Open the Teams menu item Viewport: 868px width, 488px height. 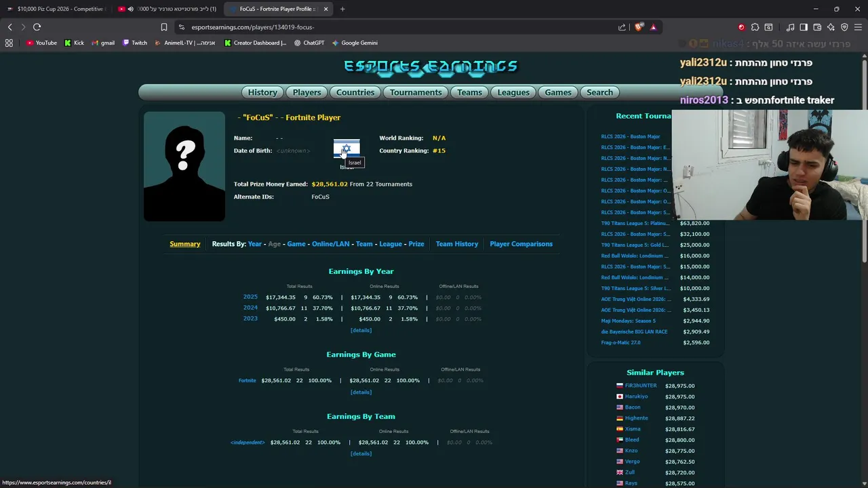pos(469,92)
